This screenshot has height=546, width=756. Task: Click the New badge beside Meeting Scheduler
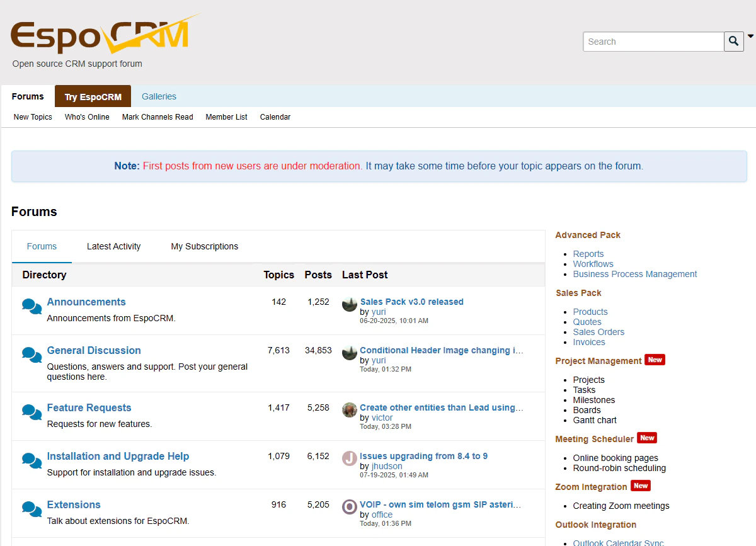point(647,438)
